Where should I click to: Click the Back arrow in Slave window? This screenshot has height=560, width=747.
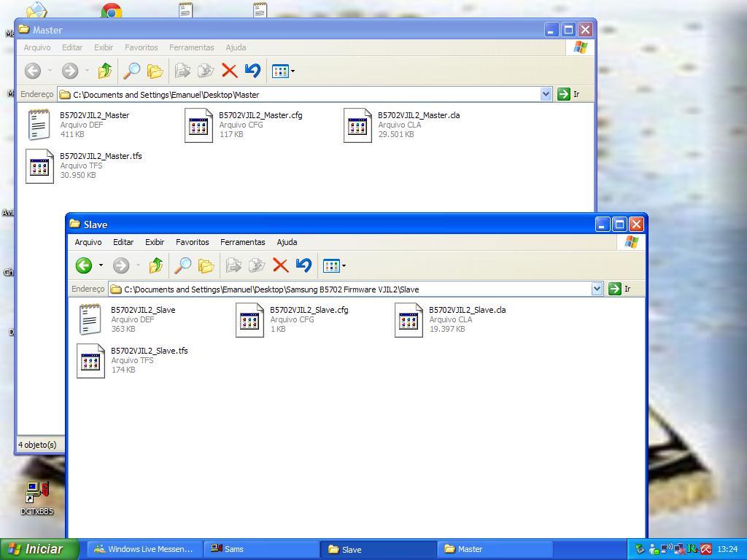(x=84, y=265)
